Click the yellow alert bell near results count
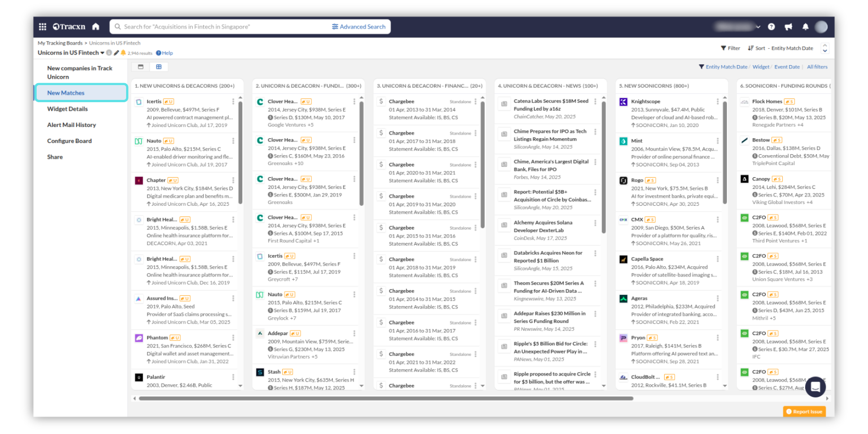Image resolution: width=868 pixels, height=434 pixels. coord(123,53)
